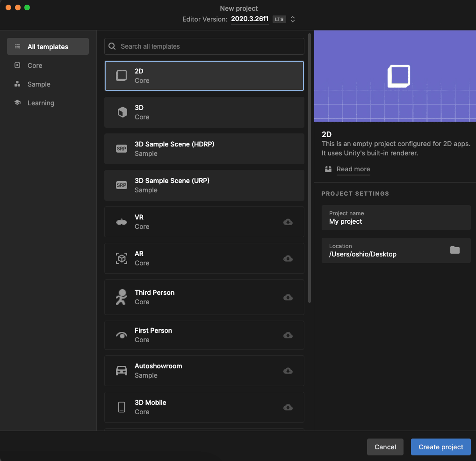Click the PROJECT SETTINGS heading
This screenshot has height=461, width=476.
[355, 194]
